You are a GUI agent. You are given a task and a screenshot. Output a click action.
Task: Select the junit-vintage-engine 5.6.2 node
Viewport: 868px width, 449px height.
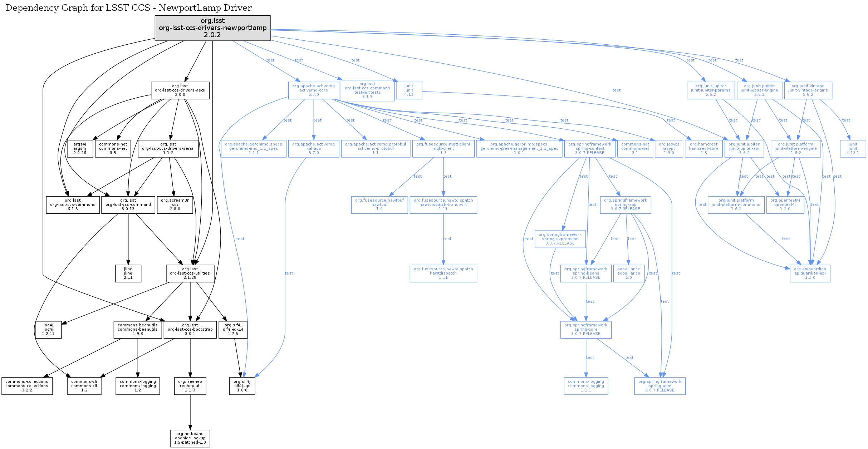[x=808, y=90]
